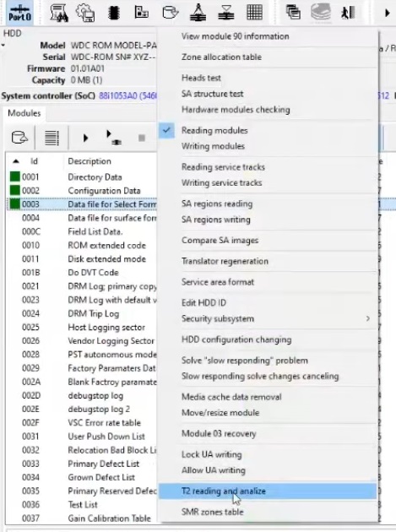Expand toolbar overflow arrow at top right

387,14
